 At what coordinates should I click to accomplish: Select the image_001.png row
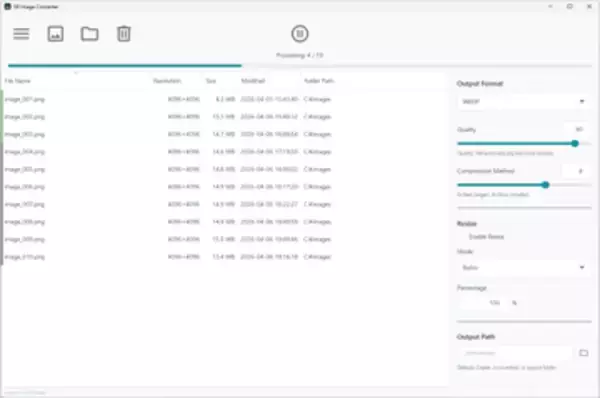point(225,99)
